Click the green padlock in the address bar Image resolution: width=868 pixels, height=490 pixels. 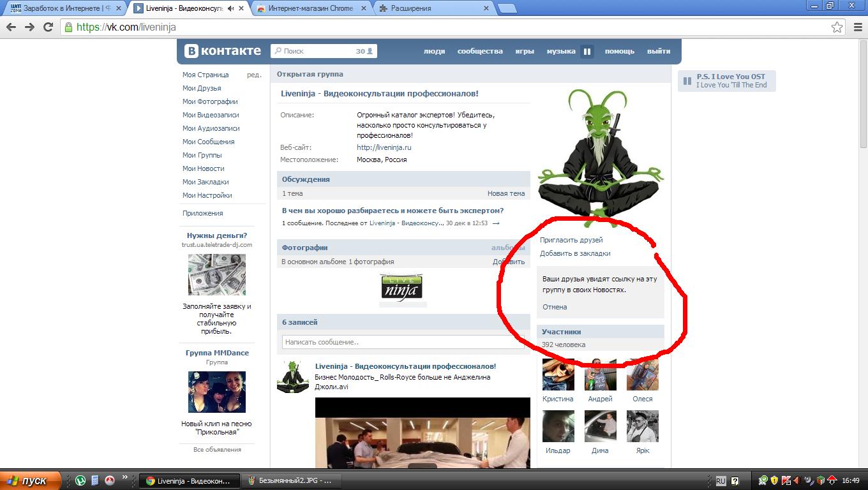(68, 27)
